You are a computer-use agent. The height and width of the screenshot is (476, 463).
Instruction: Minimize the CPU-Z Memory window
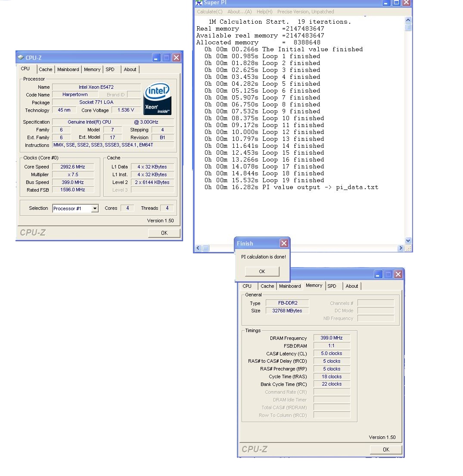(378, 274)
